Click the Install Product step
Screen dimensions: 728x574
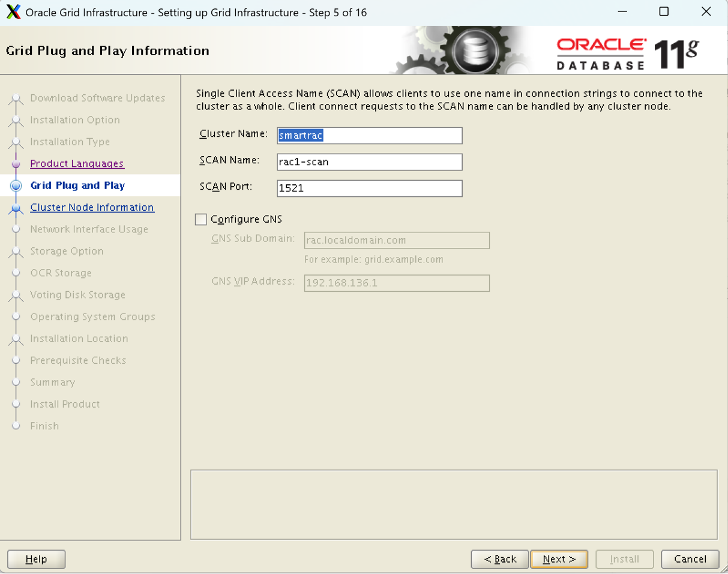coord(65,404)
